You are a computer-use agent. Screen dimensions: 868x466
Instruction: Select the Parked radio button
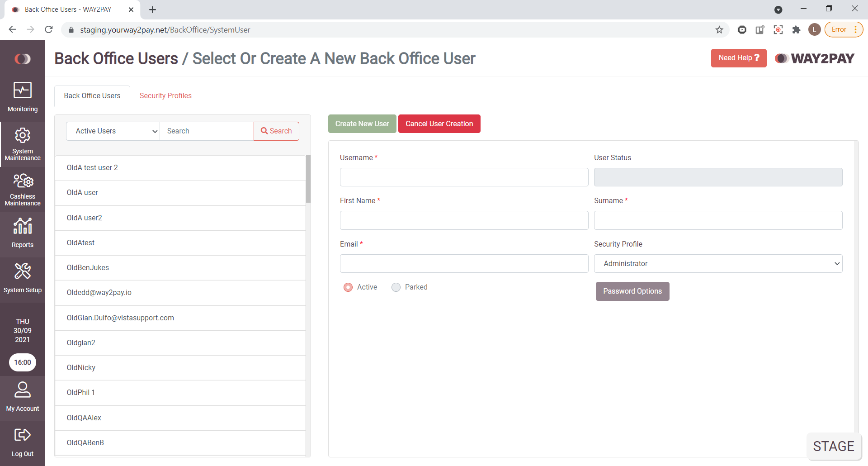coord(396,287)
